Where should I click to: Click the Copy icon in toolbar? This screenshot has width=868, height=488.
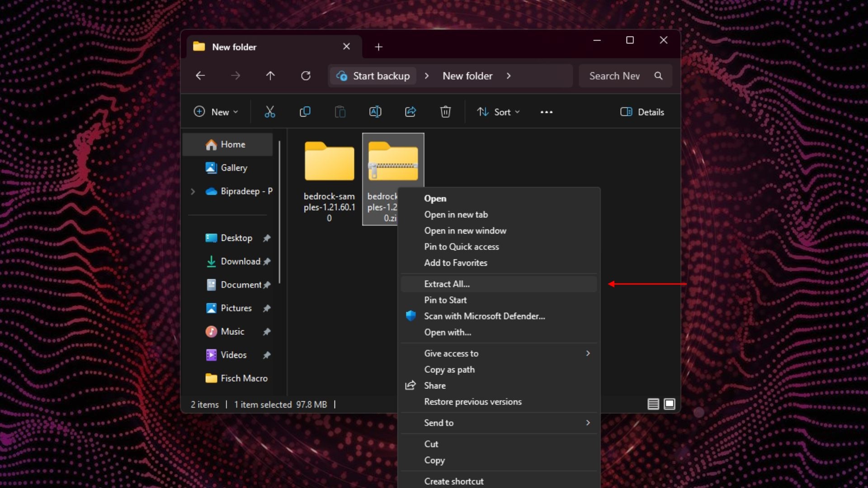tap(305, 112)
